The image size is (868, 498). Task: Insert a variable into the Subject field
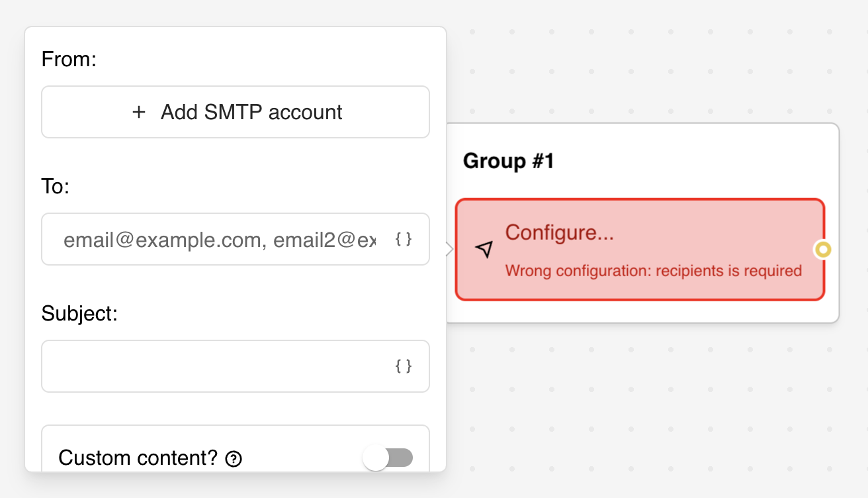[x=402, y=366]
